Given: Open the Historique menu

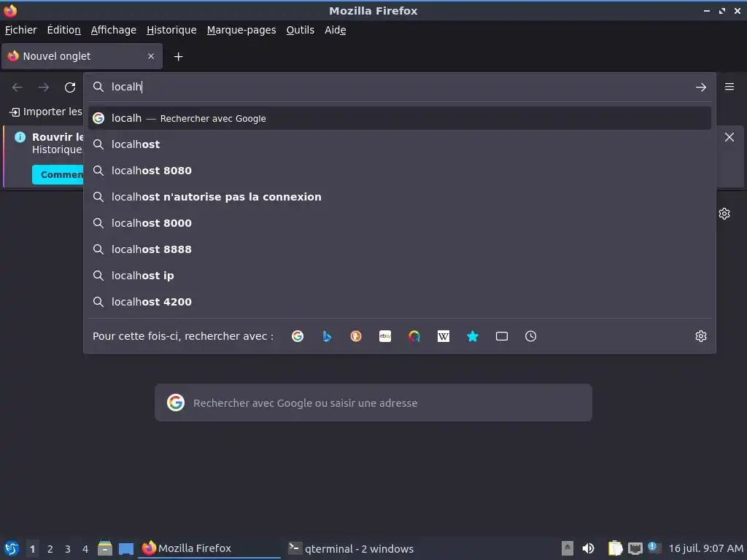Looking at the screenshot, I should click(171, 30).
